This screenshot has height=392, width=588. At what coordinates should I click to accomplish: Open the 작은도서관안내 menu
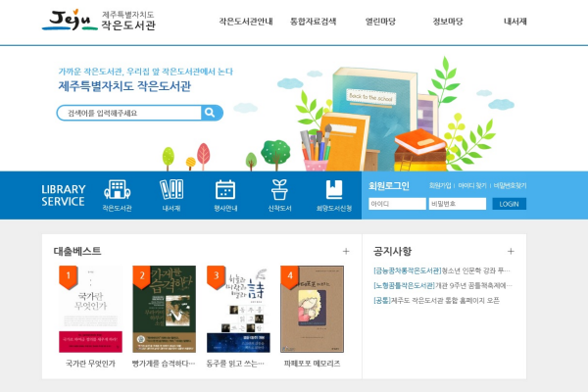(x=246, y=22)
